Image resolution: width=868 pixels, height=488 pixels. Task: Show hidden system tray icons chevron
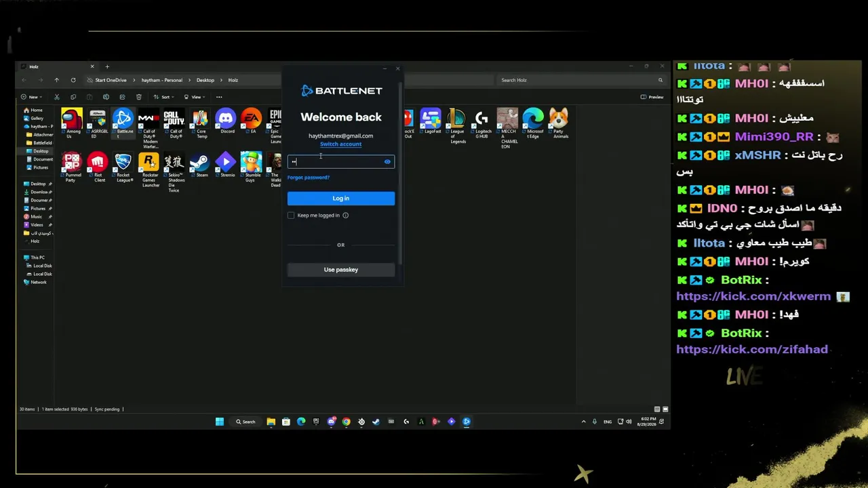pyautogui.click(x=584, y=422)
